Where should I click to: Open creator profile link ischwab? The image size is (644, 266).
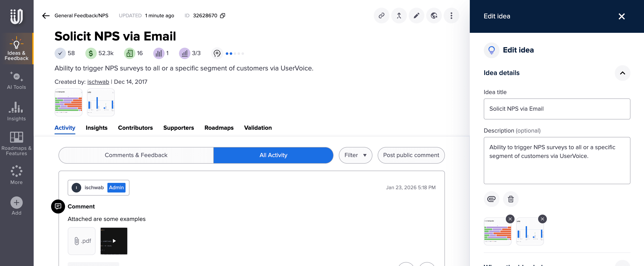(98, 82)
